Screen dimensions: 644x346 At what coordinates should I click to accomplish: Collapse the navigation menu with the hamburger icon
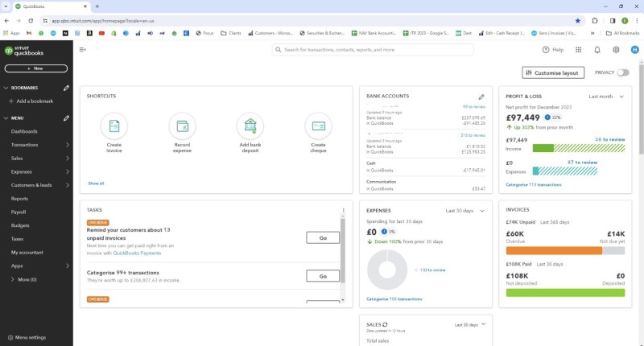coord(83,50)
